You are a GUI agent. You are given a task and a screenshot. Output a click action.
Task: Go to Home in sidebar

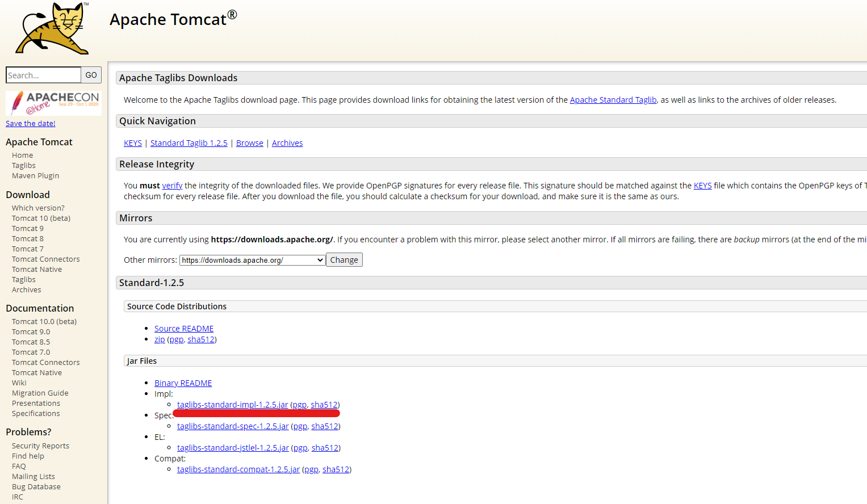(x=22, y=155)
